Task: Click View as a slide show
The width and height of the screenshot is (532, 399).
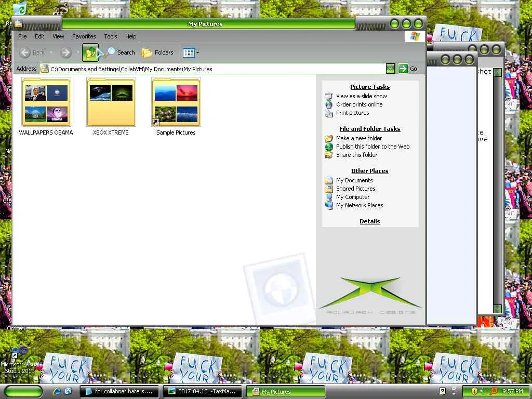Action: [x=362, y=96]
